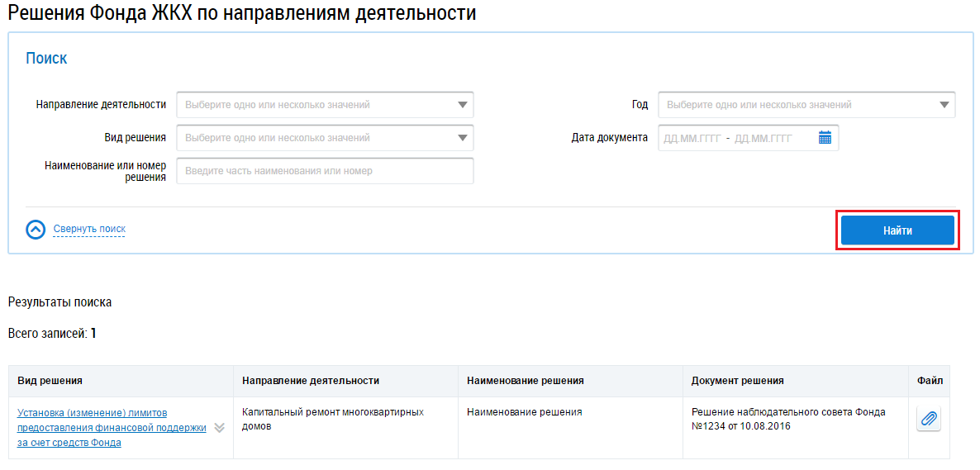Focus the Наименование или номер решения field
Screen dimensions: 980x470
tap(325, 171)
